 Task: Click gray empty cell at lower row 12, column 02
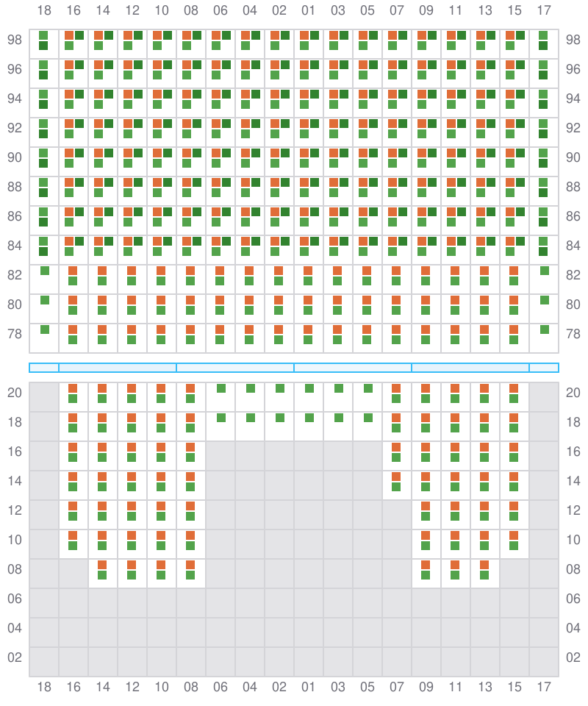[x=279, y=515]
